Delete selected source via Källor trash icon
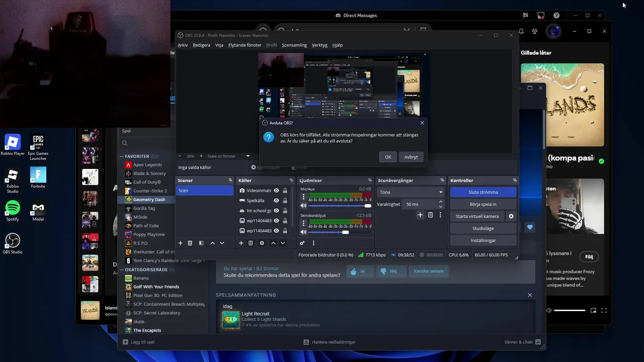Image resolution: width=644 pixels, height=362 pixels. [x=251, y=243]
